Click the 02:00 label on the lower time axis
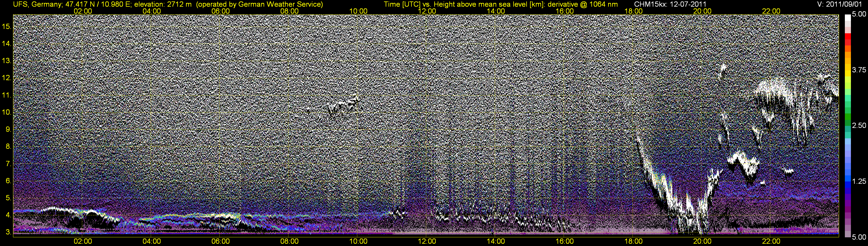This screenshot has width=868, height=246. click(83, 241)
